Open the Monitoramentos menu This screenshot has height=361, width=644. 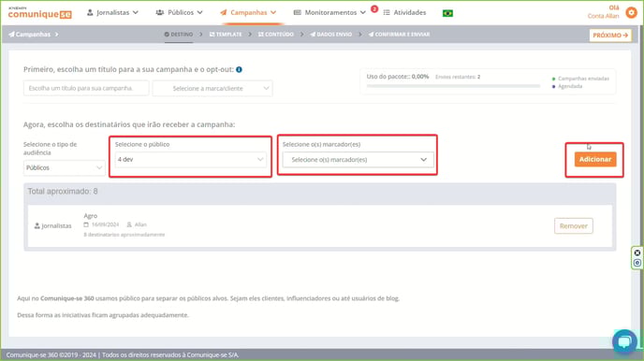pyautogui.click(x=329, y=13)
